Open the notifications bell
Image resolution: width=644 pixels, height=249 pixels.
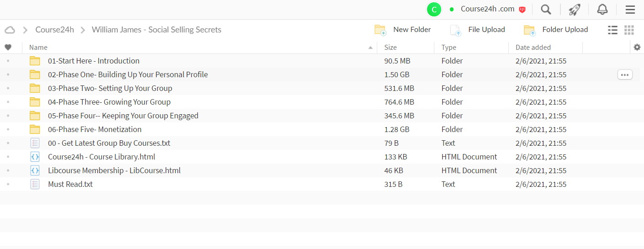(602, 9)
